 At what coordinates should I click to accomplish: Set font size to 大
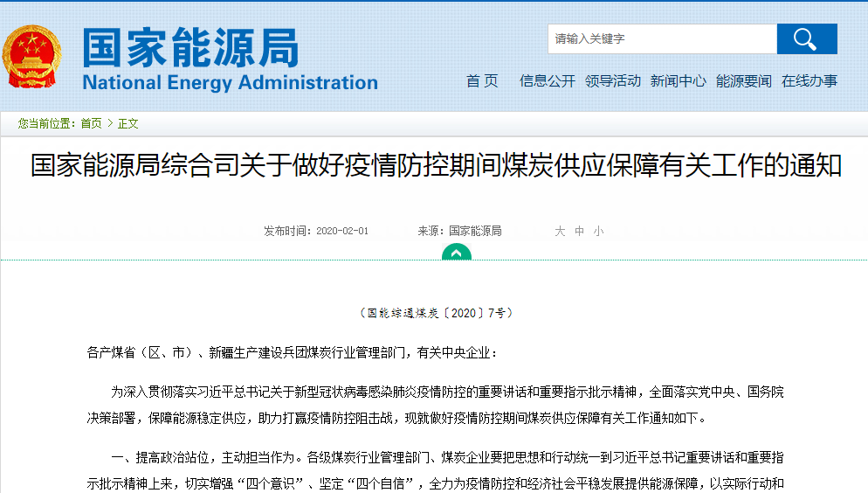(560, 232)
